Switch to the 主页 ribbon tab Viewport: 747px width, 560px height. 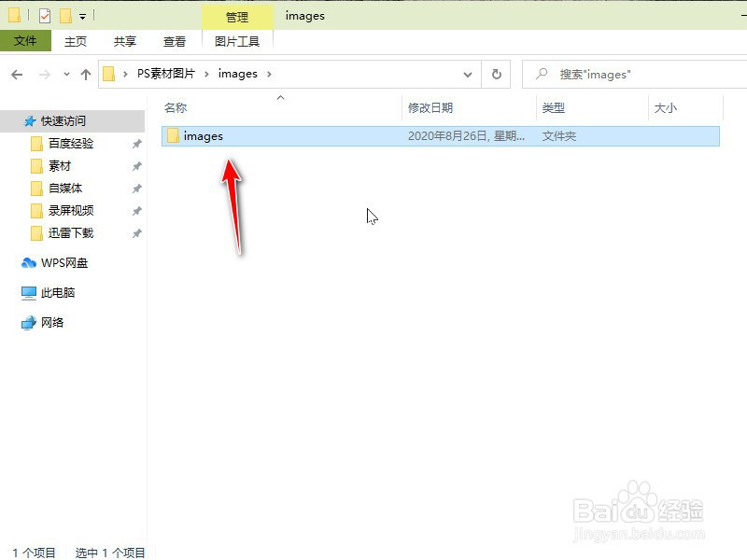point(76,41)
